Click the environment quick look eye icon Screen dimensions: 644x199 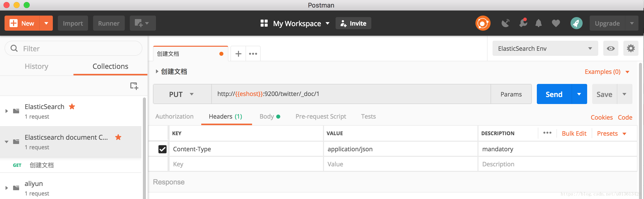tap(611, 48)
